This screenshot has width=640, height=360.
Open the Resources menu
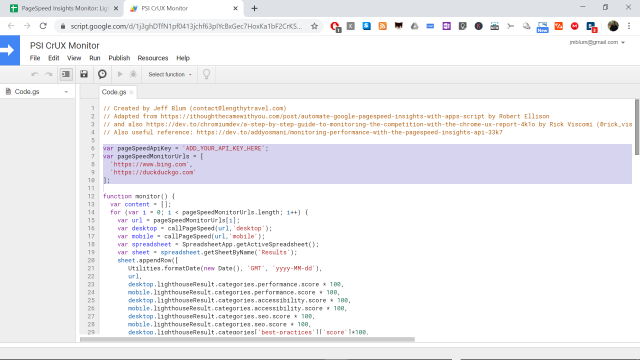(153, 58)
